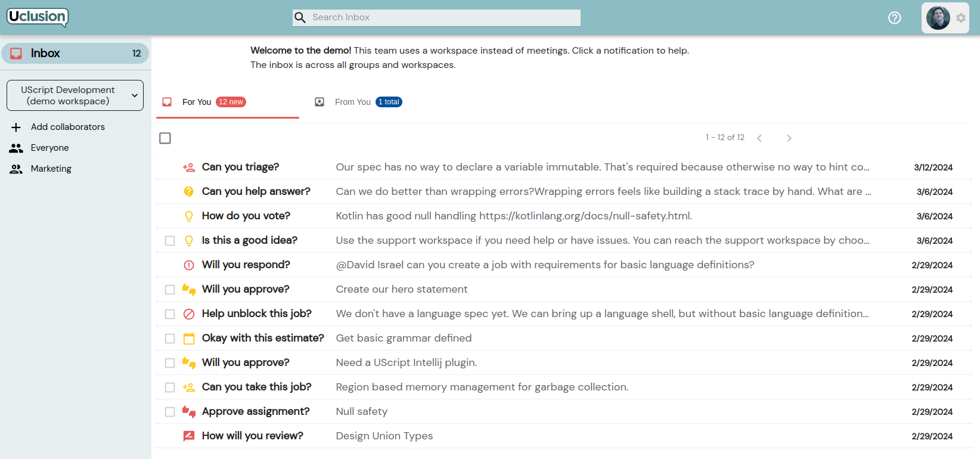Click lightbulb icon on 'Is this a good idea?' row
Viewport: 980px width, 459px height.
pos(189,241)
